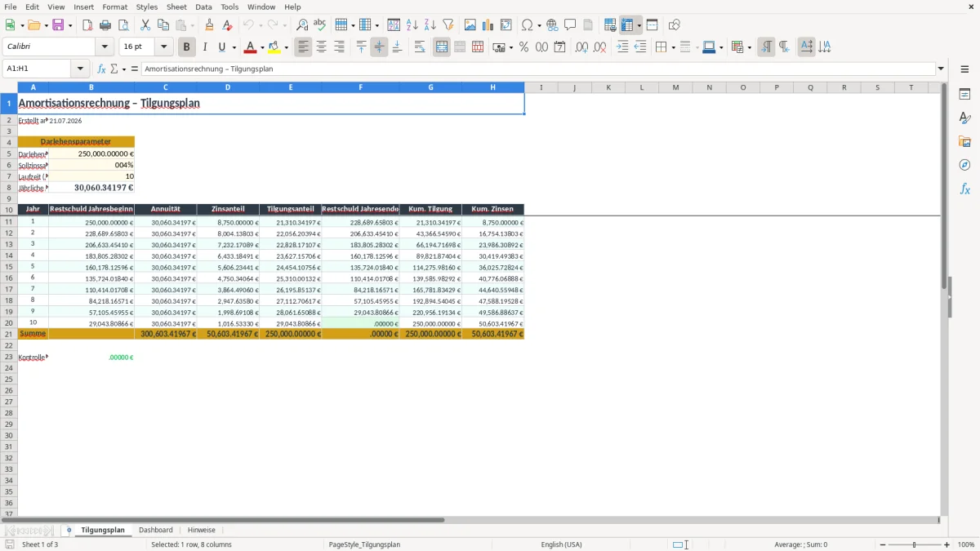Click the Add Decimal Place icon
This screenshot has height=551, width=980.
tap(581, 47)
